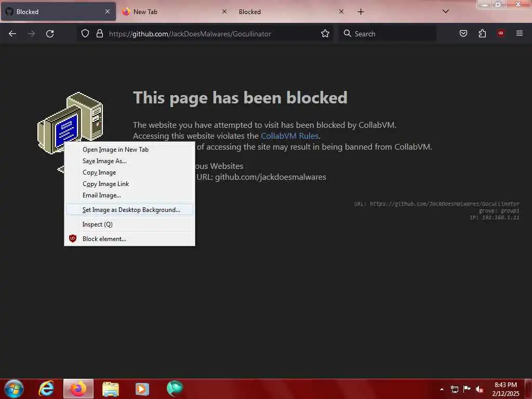Expand the list all tabs chevron
The height and width of the screenshot is (399, 532).
pos(446,12)
